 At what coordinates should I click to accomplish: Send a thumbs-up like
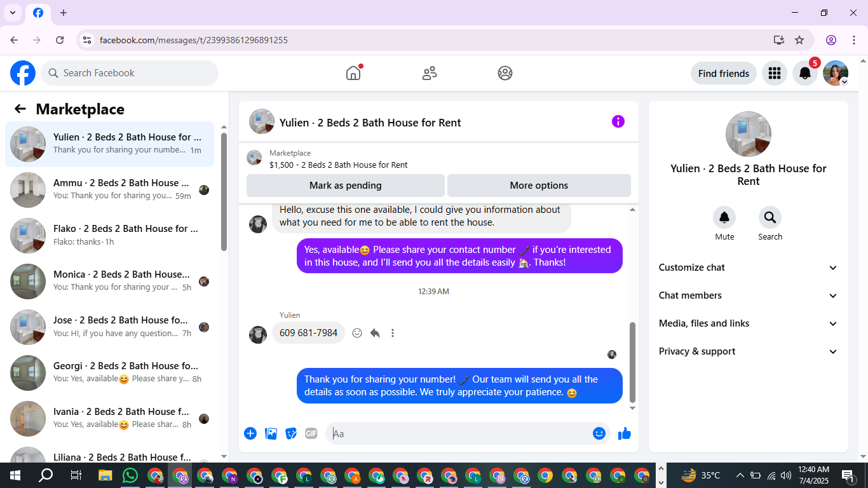[x=625, y=433]
